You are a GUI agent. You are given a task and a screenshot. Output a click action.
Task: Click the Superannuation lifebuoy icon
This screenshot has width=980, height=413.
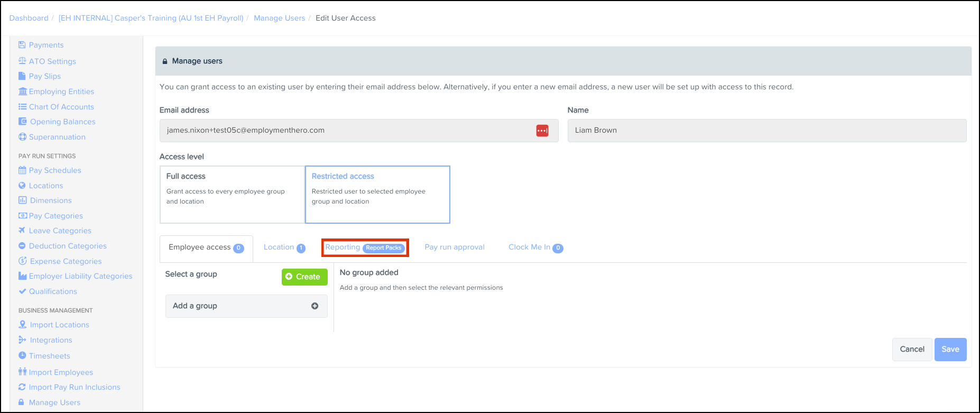[x=22, y=137]
